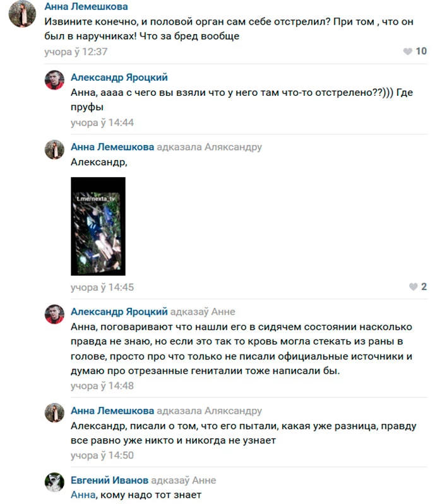Open Анна Лемешкова profile from top comment name
Image resolution: width=442 pixels, height=504 pixels.
87,6
